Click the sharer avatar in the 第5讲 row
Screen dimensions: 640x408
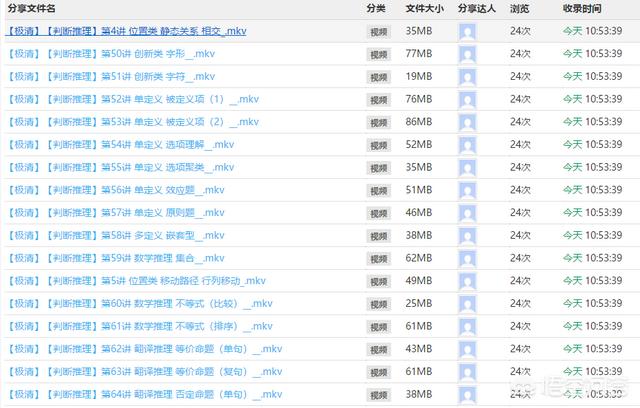click(x=467, y=282)
